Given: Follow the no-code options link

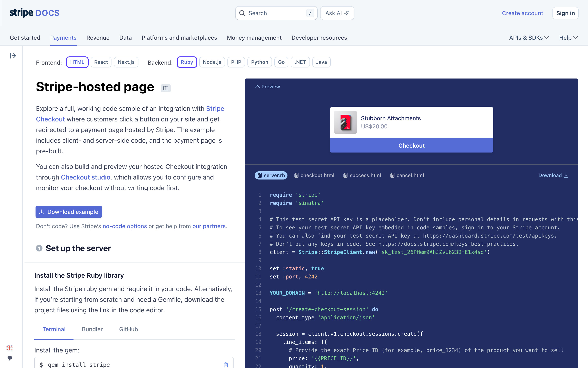Looking at the screenshot, I should pyautogui.click(x=125, y=226).
